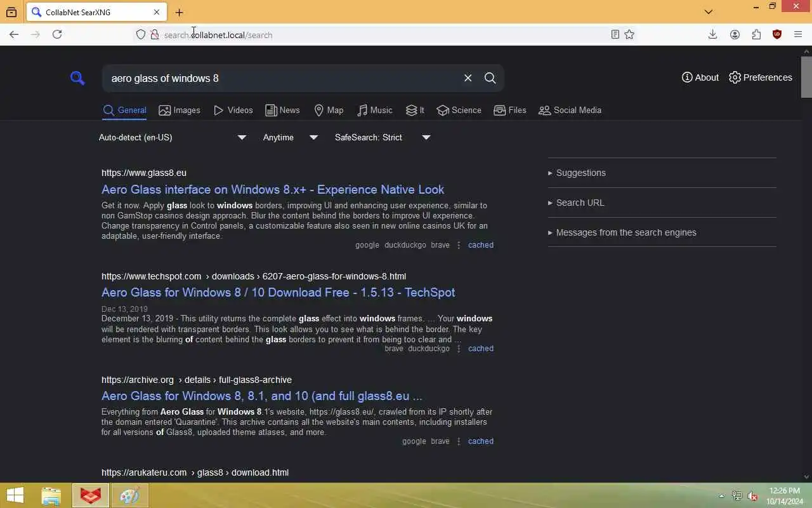Open cached version of archive.org result

(x=481, y=441)
